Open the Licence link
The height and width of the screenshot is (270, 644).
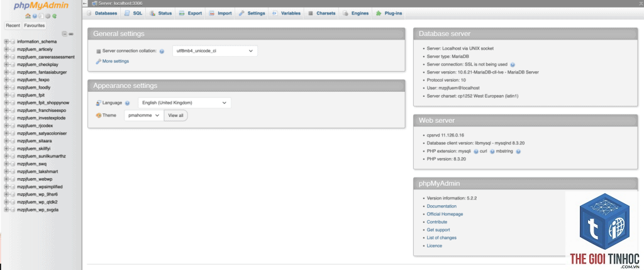(435, 245)
